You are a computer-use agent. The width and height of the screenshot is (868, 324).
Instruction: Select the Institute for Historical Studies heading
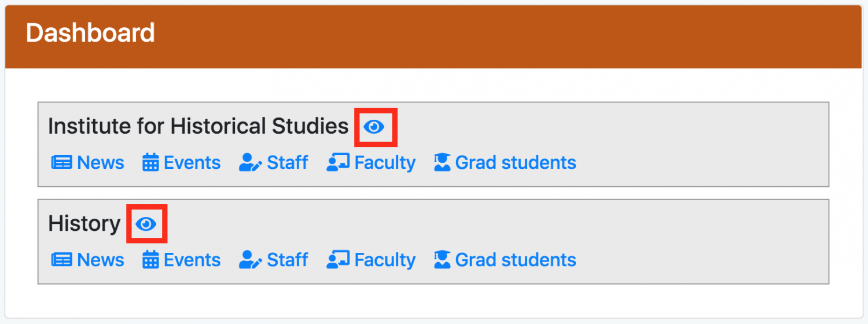(198, 126)
